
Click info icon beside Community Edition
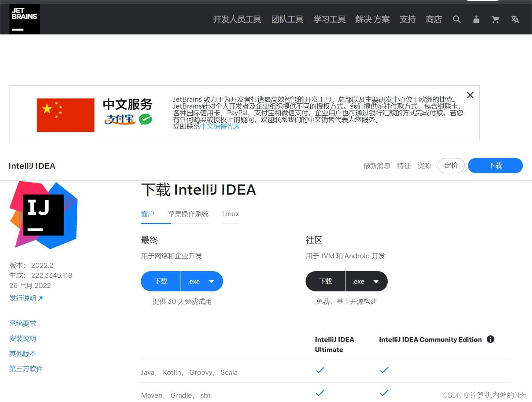click(490, 339)
